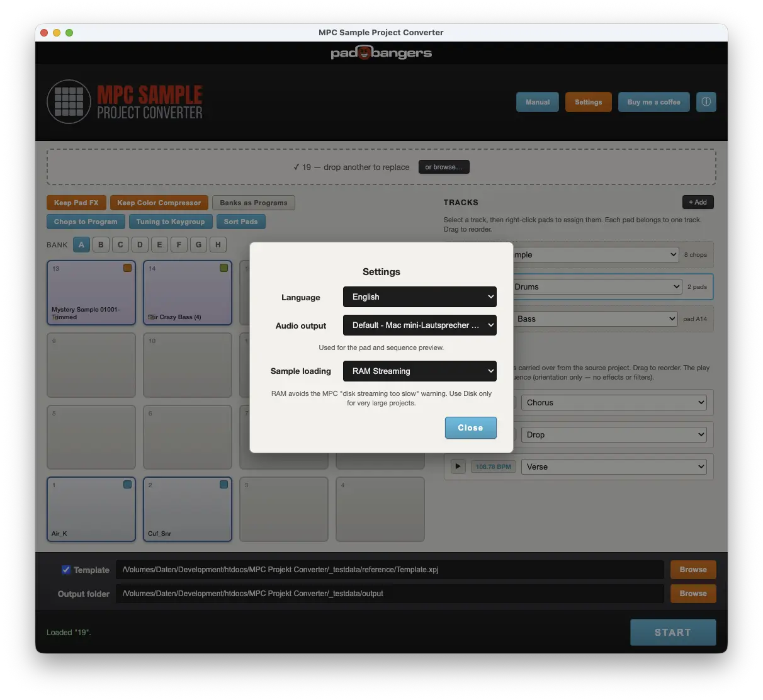Click blue color square on Air_K pad
The image size is (763, 700).
(127, 485)
